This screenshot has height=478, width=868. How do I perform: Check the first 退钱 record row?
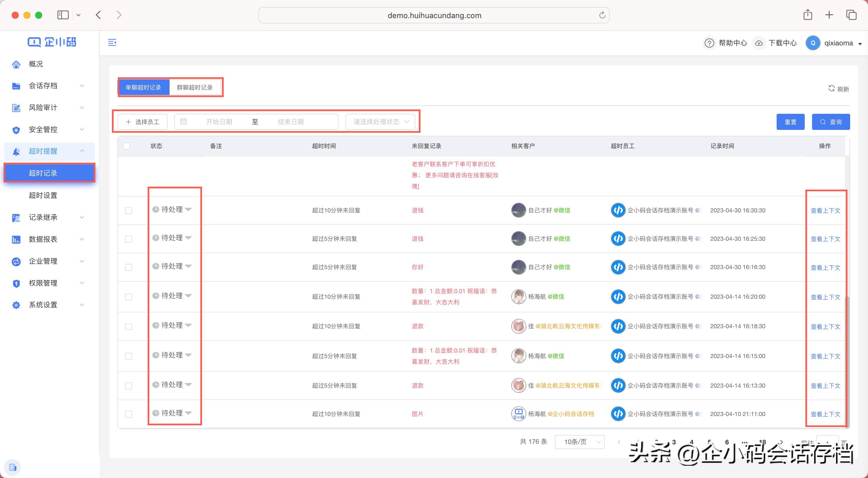pyautogui.click(x=128, y=210)
